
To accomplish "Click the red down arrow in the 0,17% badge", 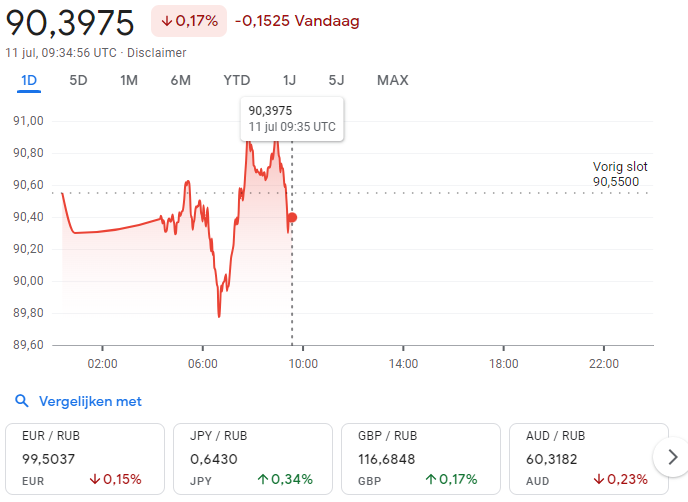I will [167, 21].
